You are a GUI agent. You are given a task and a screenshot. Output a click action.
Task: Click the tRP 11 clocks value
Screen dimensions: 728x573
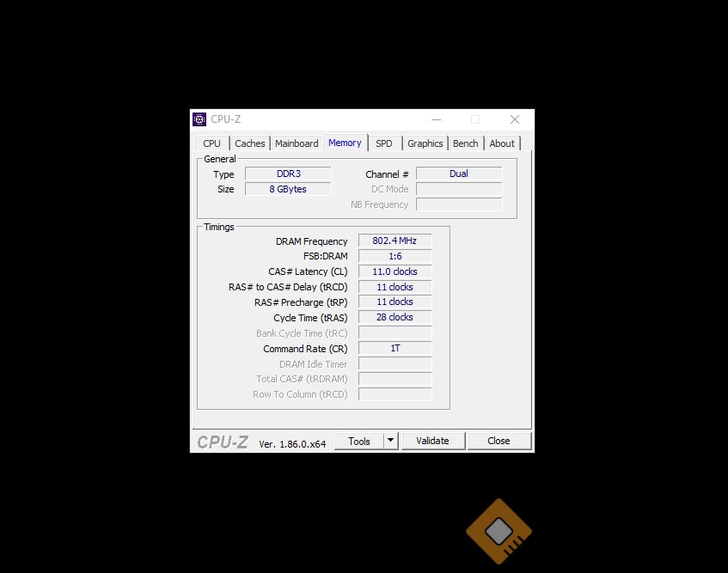[395, 302]
